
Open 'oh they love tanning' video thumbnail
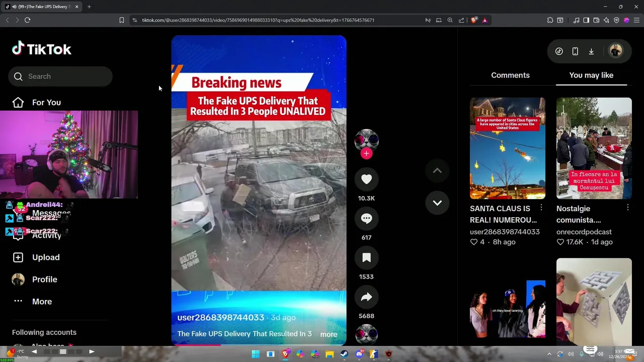pyautogui.click(x=508, y=309)
